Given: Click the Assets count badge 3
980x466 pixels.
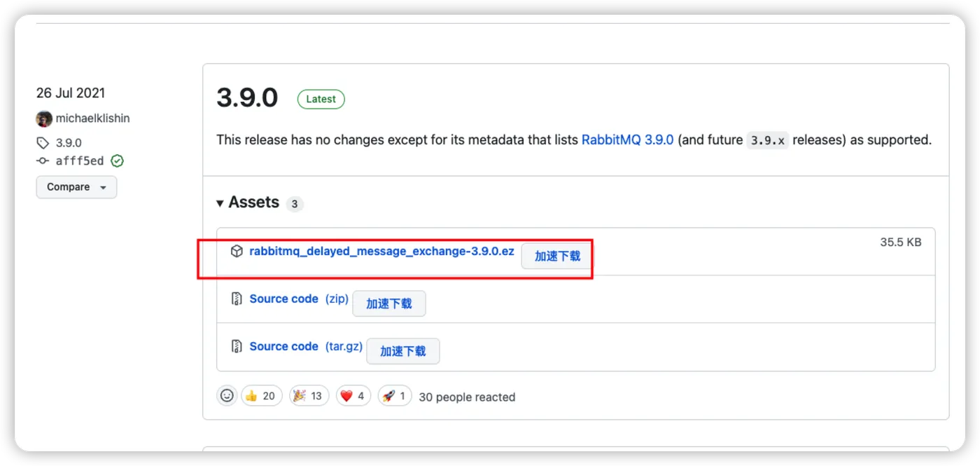Looking at the screenshot, I should point(295,204).
